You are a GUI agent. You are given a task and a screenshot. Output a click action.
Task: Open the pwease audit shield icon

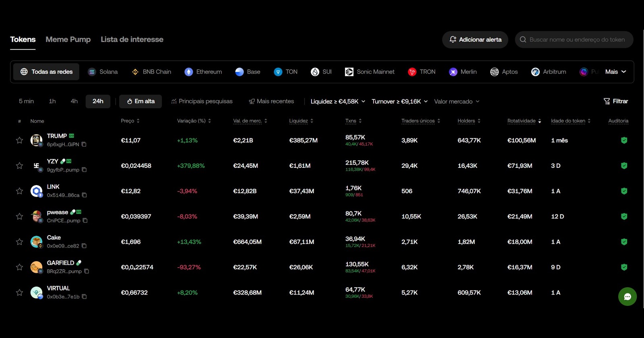(x=624, y=216)
